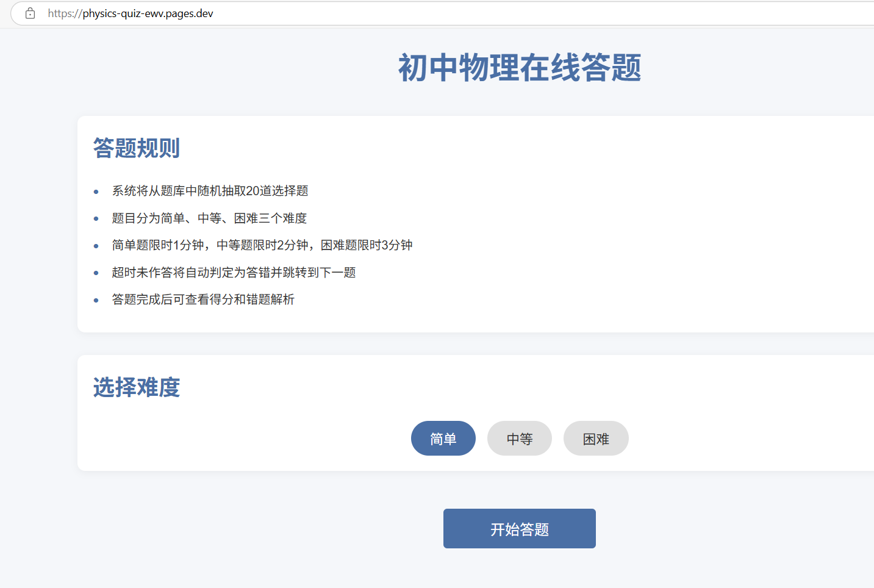Viewport: 874px width, 588px height.
Task: Click the bullet icon beside the last rule
Action: click(96, 300)
